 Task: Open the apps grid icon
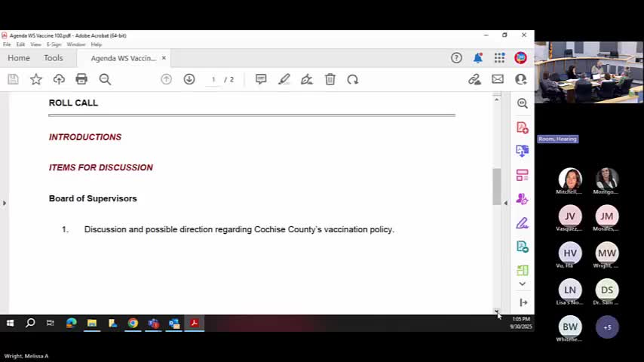tap(499, 58)
